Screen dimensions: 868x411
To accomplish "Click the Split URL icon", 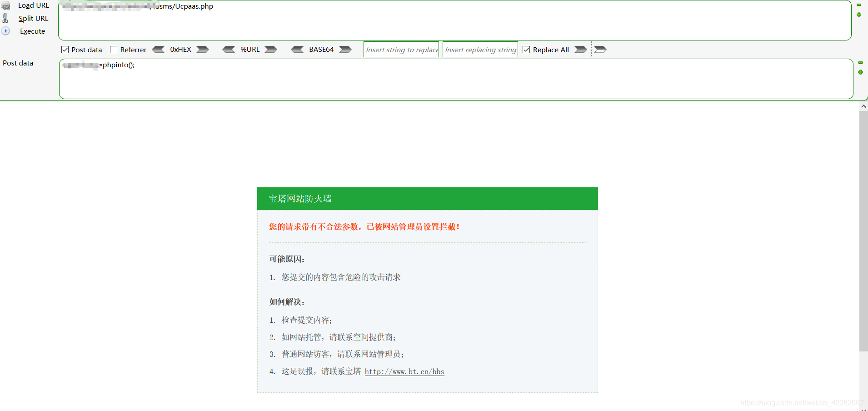I will pos(5,18).
